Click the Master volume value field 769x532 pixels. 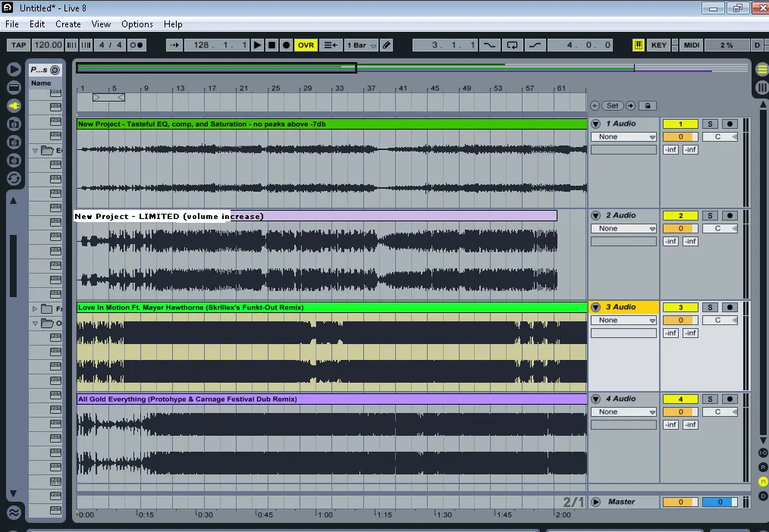pyautogui.click(x=680, y=502)
